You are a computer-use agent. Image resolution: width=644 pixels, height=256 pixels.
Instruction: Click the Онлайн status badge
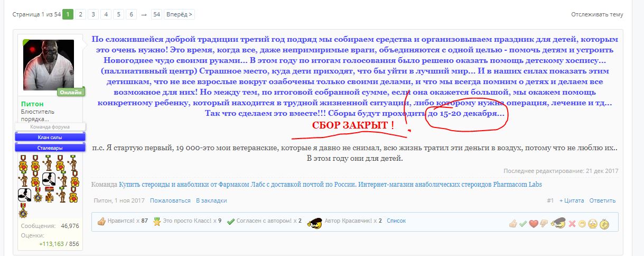click(71, 92)
